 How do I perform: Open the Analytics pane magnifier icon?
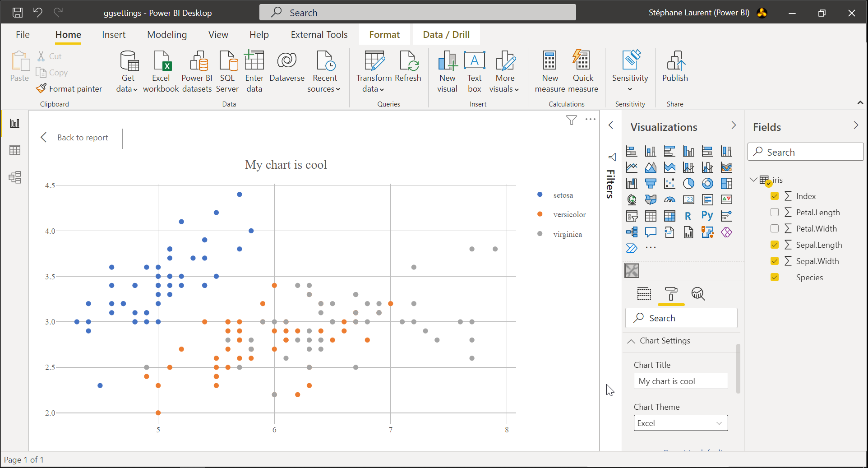(x=698, y=294)
